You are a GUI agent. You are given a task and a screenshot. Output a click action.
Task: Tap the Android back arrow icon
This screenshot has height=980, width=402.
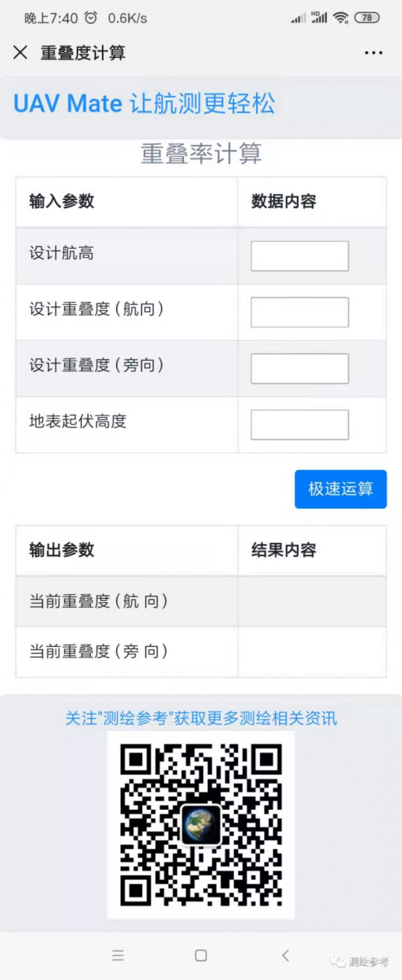coord(285,955)
